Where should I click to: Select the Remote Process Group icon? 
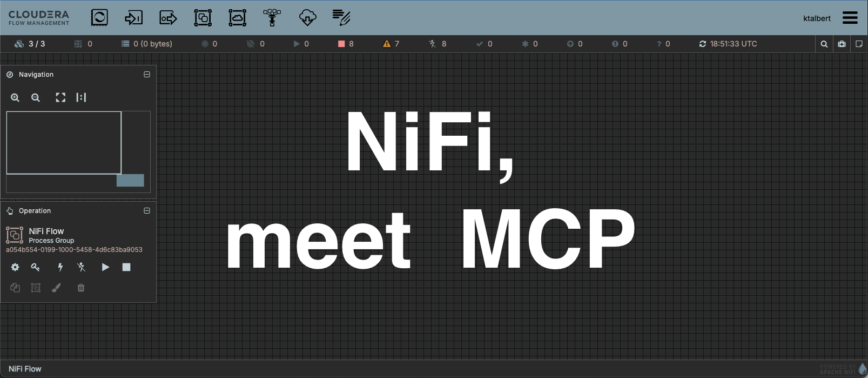[238, 18]
